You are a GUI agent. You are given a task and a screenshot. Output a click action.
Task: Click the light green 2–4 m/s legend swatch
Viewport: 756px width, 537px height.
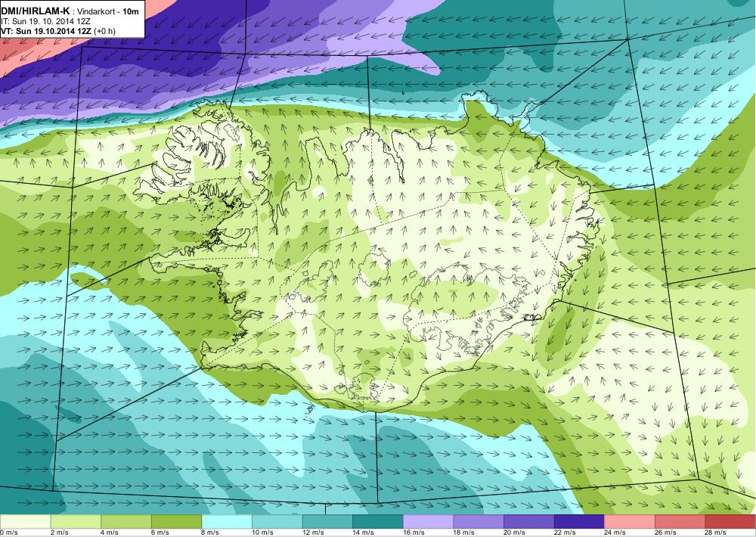76,522
